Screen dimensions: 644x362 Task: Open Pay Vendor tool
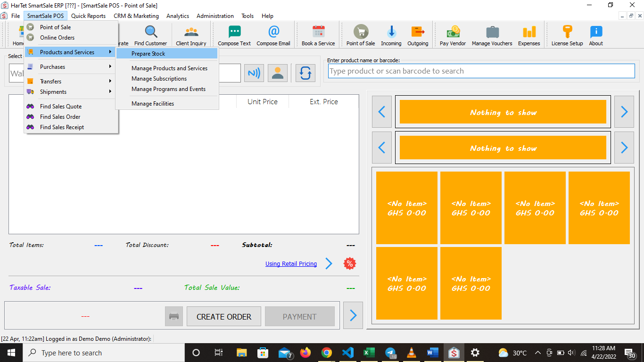pos(453,35)
